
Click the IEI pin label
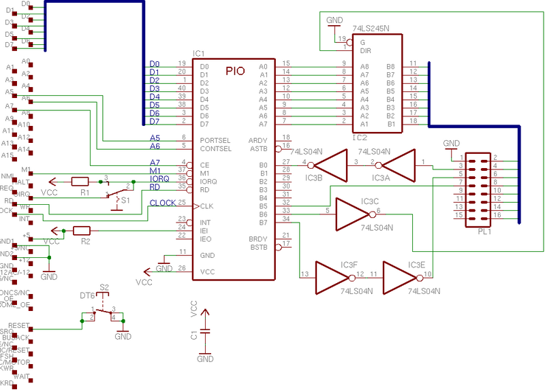tap(204, 231)
